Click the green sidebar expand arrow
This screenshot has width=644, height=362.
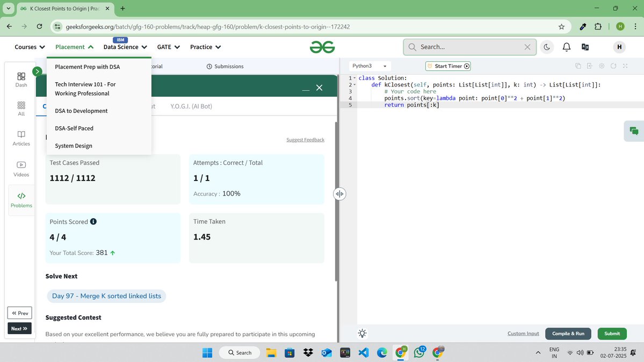click(x=37, y=71)
